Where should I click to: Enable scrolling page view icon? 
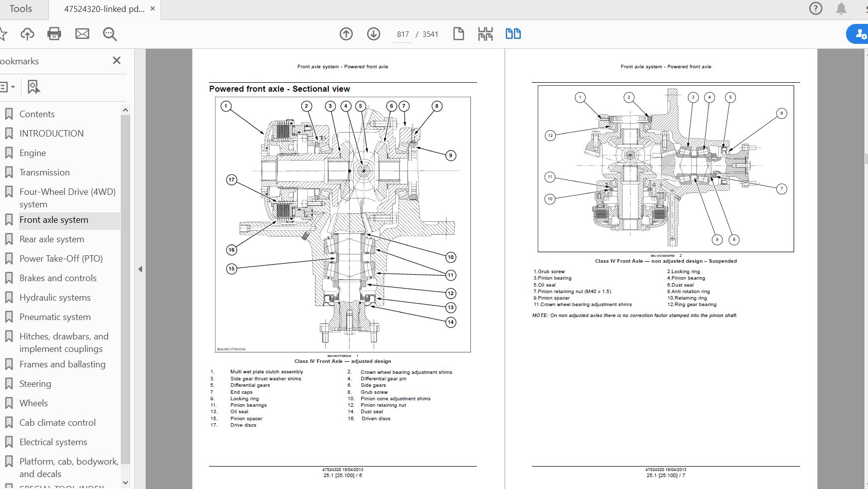coord(485,34)
